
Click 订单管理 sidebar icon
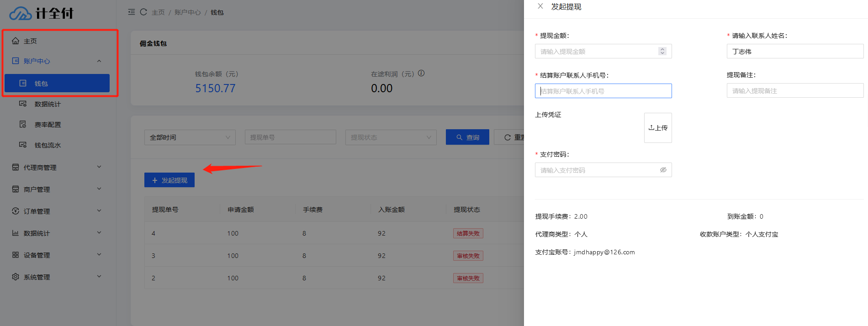pyautogui.click(x=16, y=211)
